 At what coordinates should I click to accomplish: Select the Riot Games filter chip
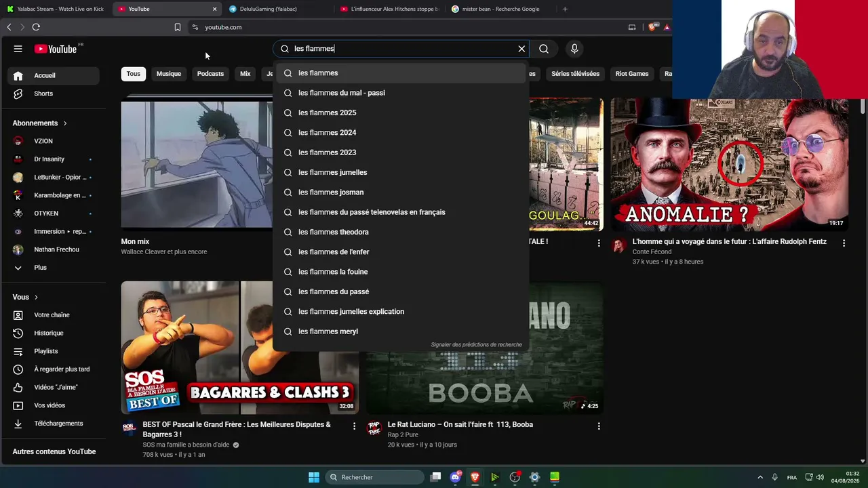pos(632,74)
